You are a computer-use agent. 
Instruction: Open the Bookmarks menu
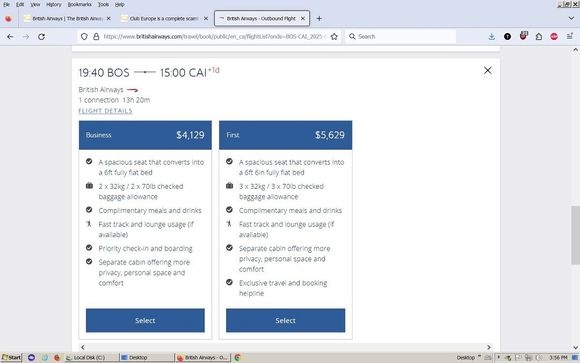[80, 4]
